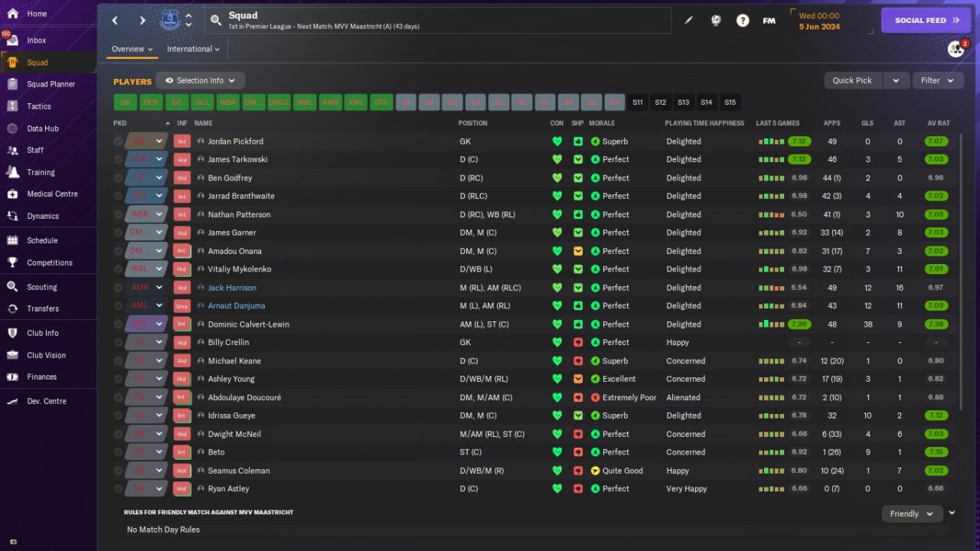
Task: Open the International tab menu
Action: click(x=193, y=49)
